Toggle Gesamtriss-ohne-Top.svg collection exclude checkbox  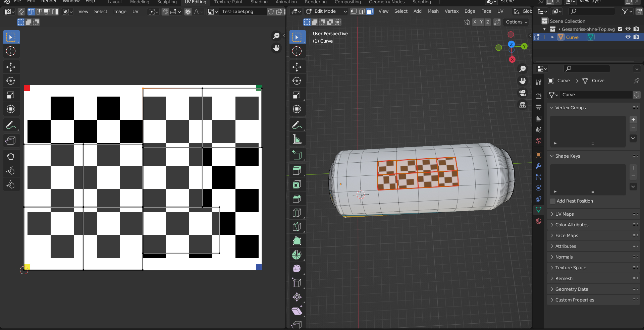(620, 29)
